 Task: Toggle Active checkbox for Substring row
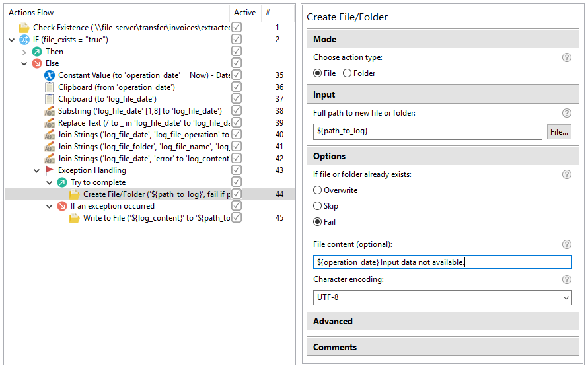[x=237, y=110]
